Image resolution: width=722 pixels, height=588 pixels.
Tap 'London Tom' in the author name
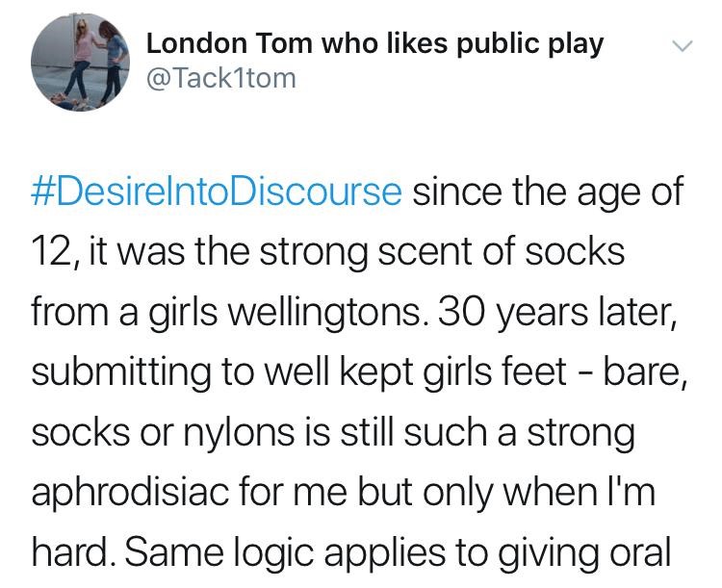[230, 43]
